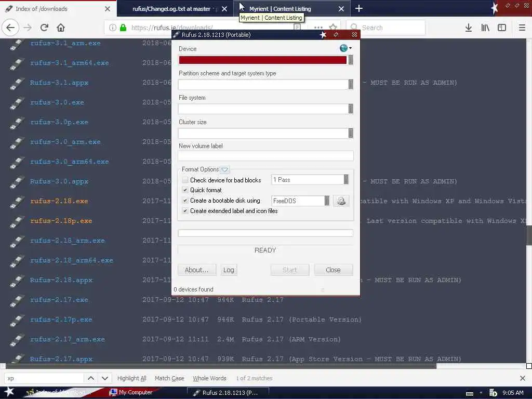This screenshot has height=399, width=532.
Task: Toggle Match Case in find bar
Action: pyautogui.click(x=169, y=378)
